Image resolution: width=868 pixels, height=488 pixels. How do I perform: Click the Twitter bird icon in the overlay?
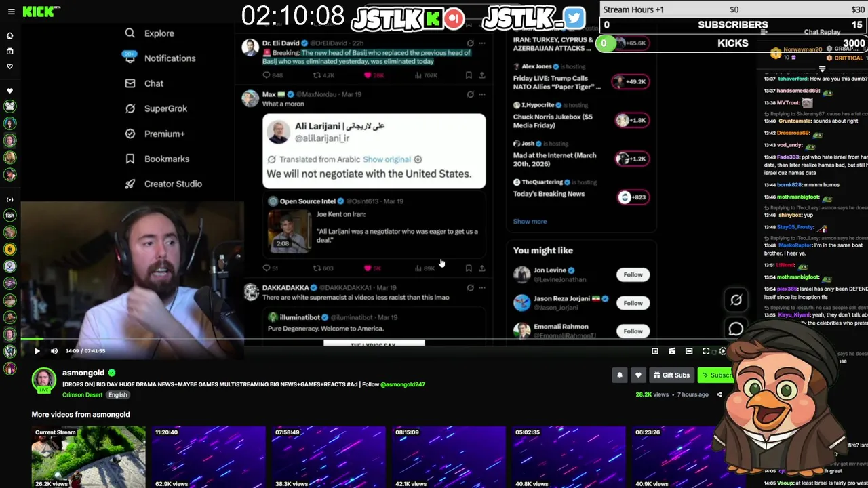[574, 18]
